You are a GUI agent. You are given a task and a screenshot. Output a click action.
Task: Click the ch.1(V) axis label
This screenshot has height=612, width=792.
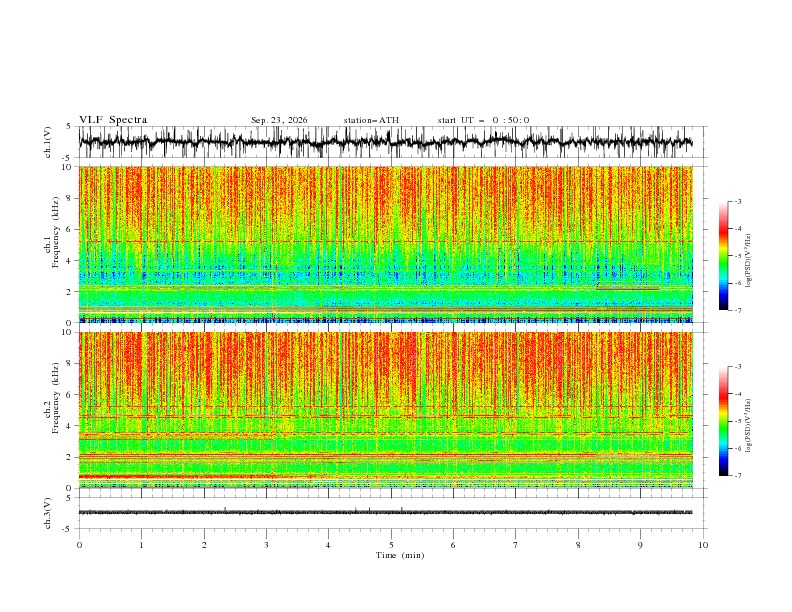[x=48, y=142]
